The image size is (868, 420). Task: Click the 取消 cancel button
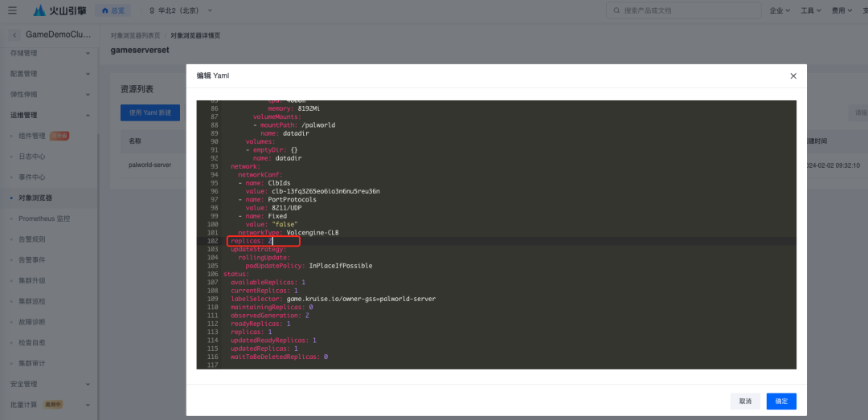click(745, 401)
